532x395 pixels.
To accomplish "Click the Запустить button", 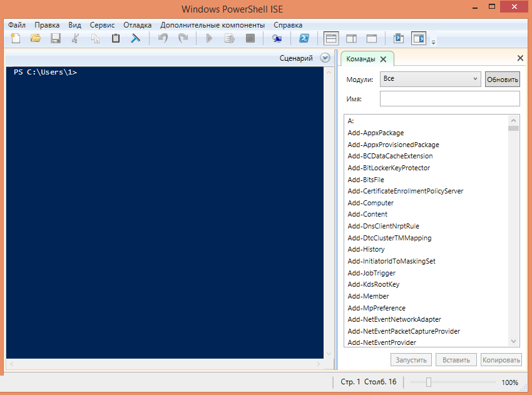I will tap(411, 360).
